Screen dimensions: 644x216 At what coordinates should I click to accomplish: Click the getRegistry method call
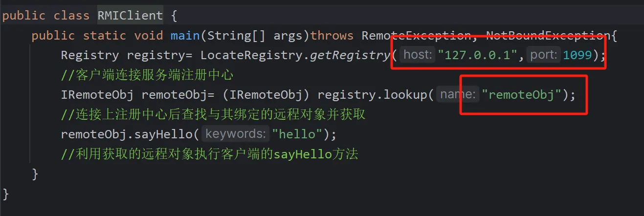coord(350,55)
